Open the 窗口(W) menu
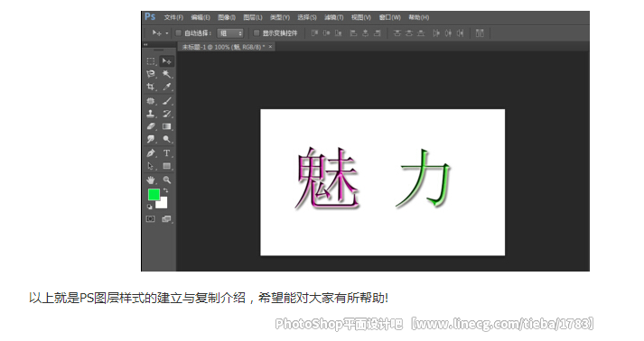The width and height of the screenshot is (644, 341). point(390,17)
